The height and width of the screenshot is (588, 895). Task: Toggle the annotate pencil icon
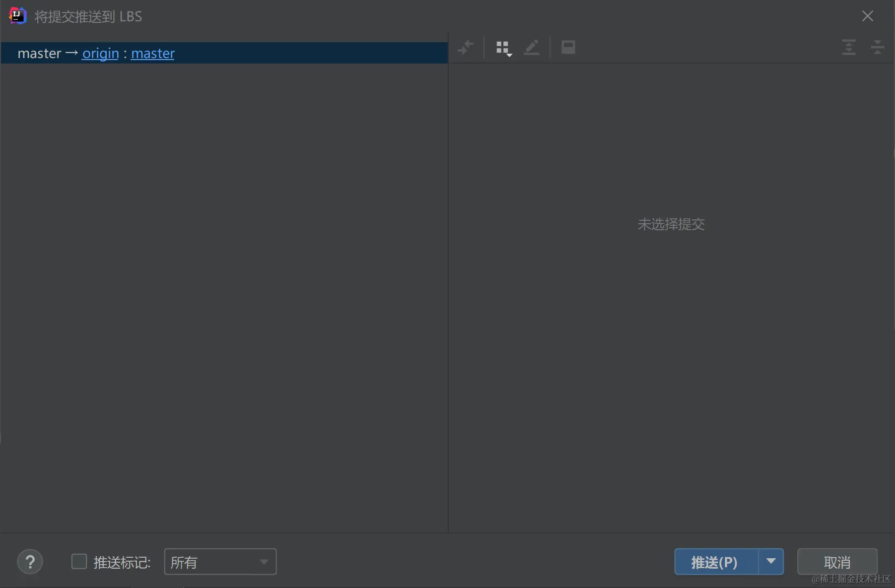(x=531, y=47)
